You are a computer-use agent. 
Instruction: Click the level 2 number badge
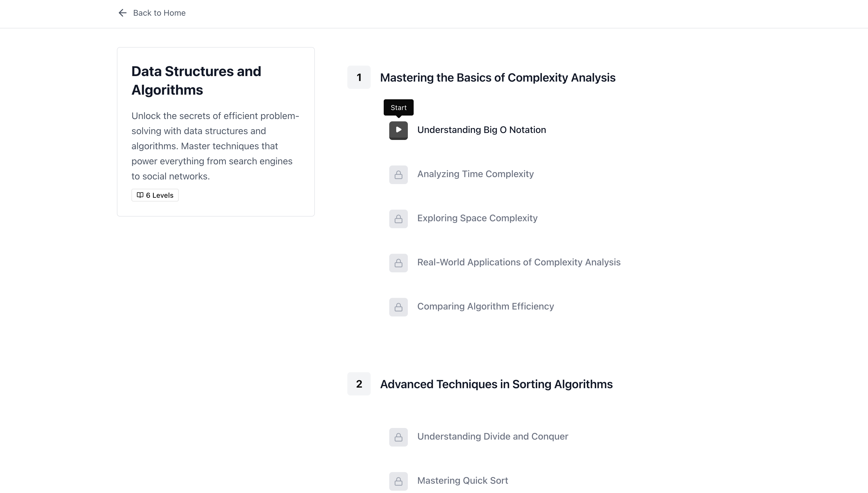(359, 384)
